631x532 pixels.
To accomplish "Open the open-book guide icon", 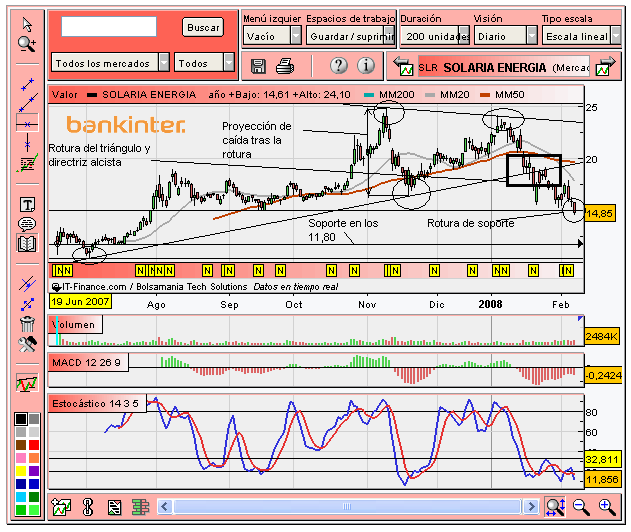I will coord(27,243).
